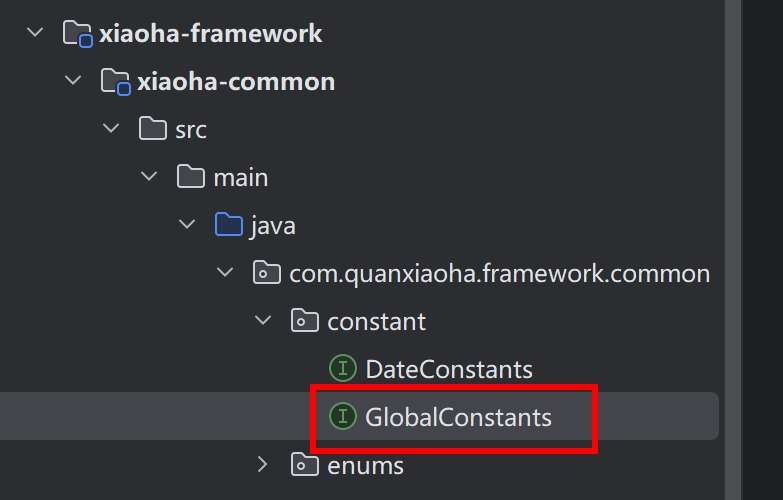Collapse the xiaoha-common module chevron

[x=73, y=81]
